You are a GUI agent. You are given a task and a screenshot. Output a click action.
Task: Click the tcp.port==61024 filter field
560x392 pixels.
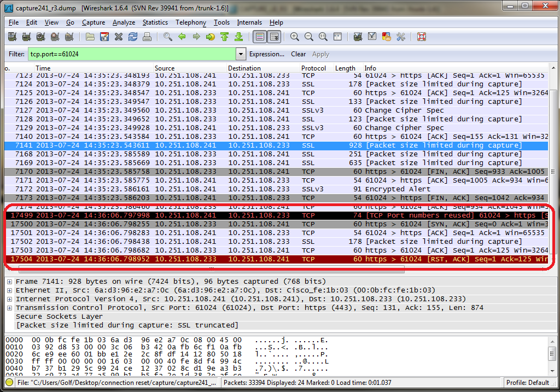point(132,54)
